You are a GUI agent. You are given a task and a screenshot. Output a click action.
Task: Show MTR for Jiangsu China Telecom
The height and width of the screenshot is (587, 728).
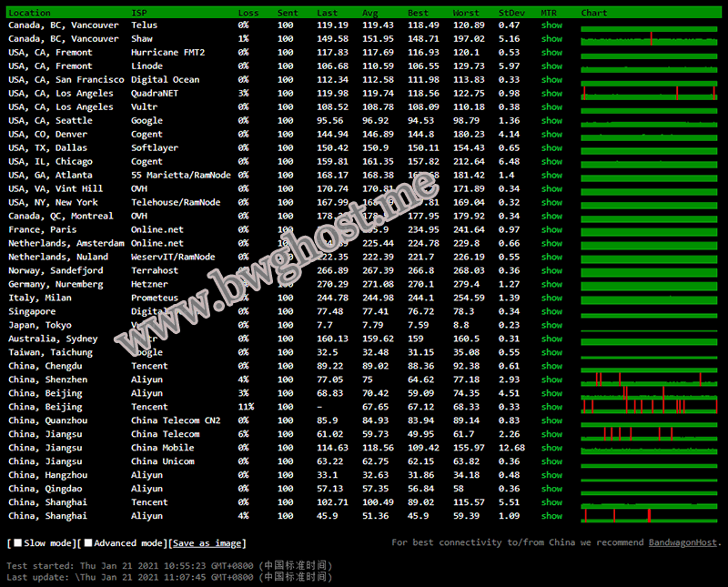pyautogui.click(x=551, y=434)
